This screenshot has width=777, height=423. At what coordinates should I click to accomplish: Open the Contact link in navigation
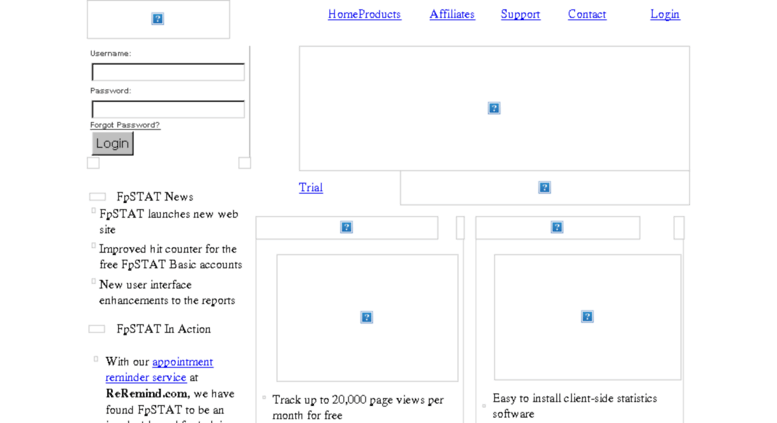click(587, 14)
